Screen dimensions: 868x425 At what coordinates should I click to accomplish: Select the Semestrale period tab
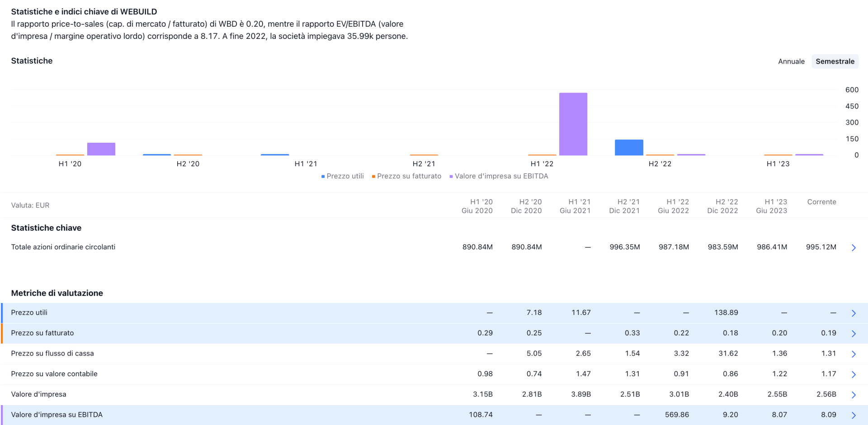[835, 61]
